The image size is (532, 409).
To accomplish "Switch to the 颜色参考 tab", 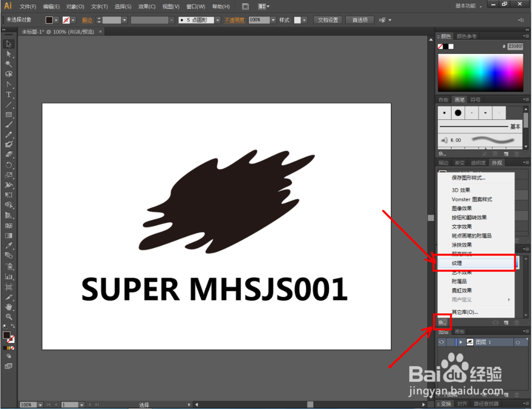I will coord(466,36).
